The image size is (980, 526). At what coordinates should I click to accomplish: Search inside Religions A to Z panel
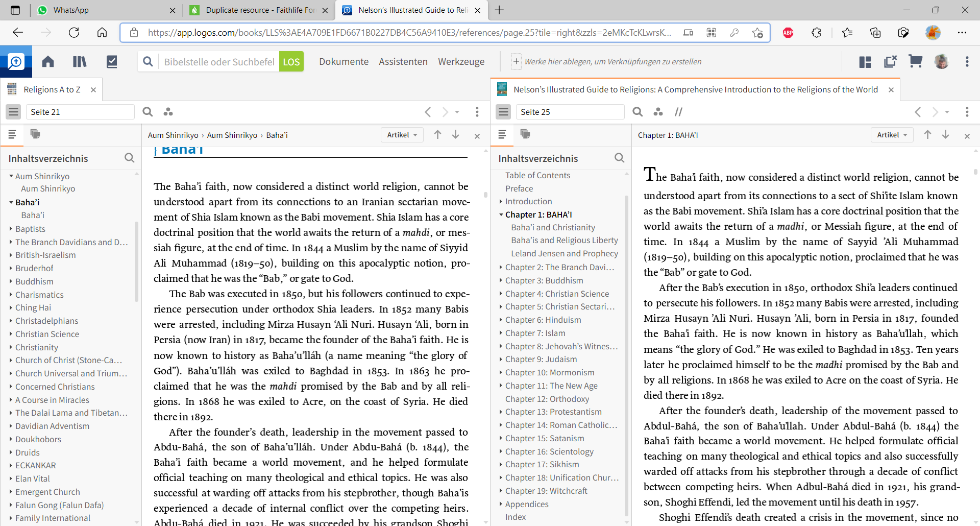point(148,112)
